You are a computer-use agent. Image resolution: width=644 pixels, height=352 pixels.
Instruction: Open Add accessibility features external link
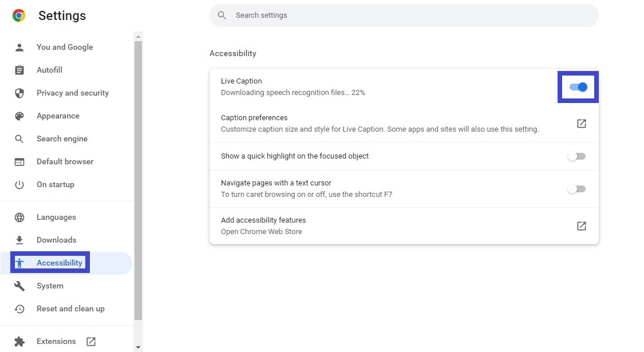[581, 226]
